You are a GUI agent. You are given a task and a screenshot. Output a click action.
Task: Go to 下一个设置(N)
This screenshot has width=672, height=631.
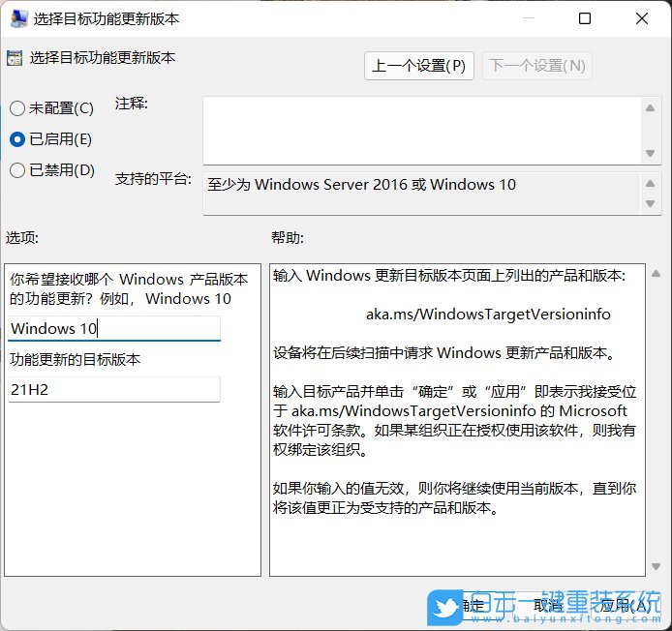pyautogui.click(x=537, y=66)
